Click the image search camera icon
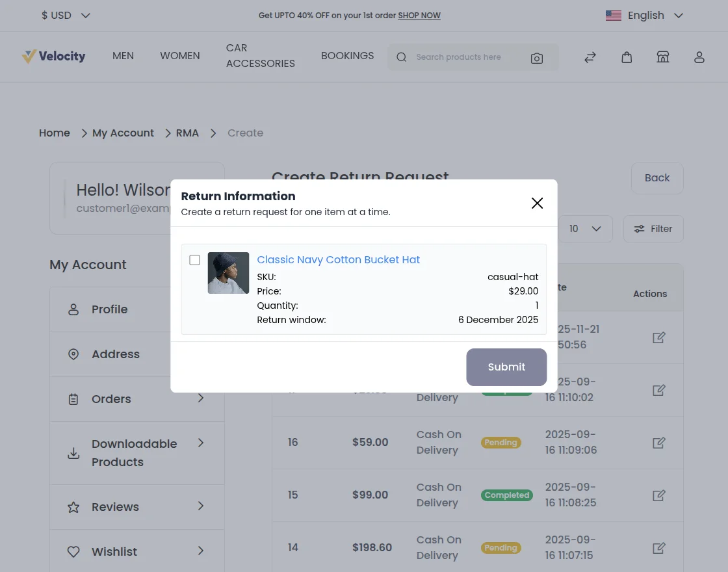 (536, 58)
